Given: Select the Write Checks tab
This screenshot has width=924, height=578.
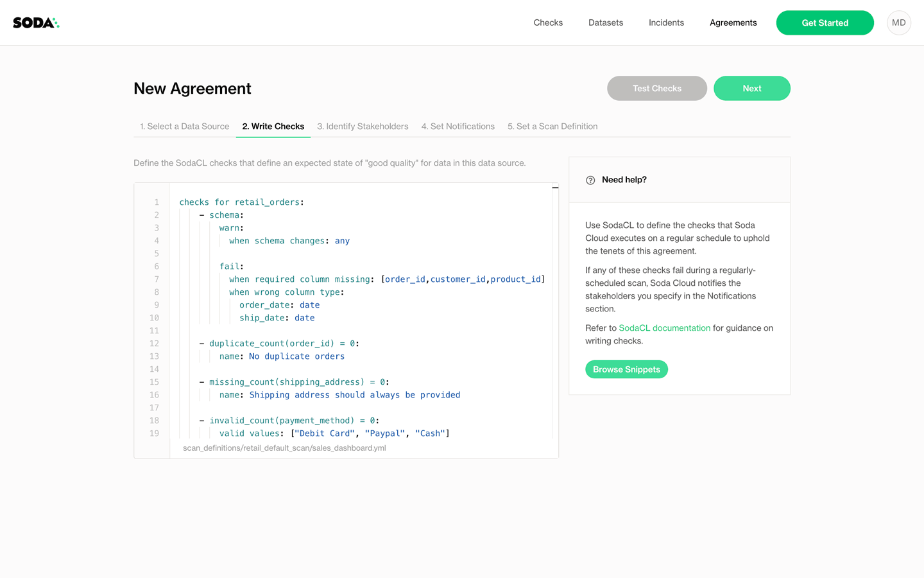Looking at the screenshot, I should 273,127.
